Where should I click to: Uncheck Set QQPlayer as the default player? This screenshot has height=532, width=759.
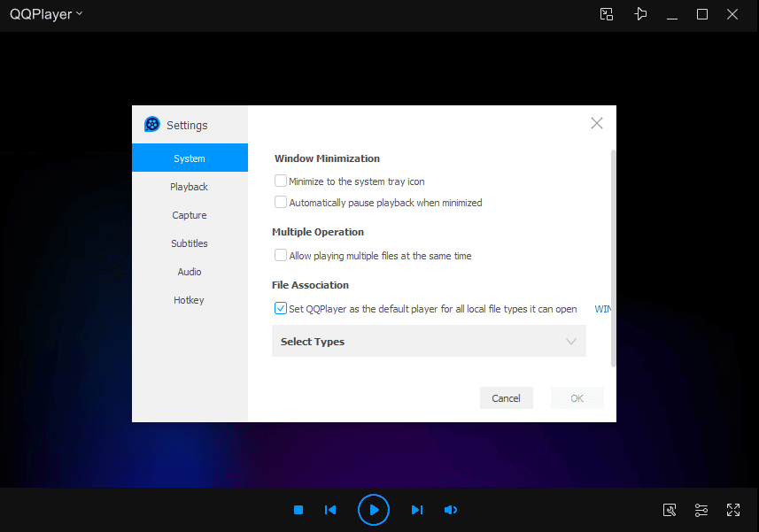click(280, 308)
